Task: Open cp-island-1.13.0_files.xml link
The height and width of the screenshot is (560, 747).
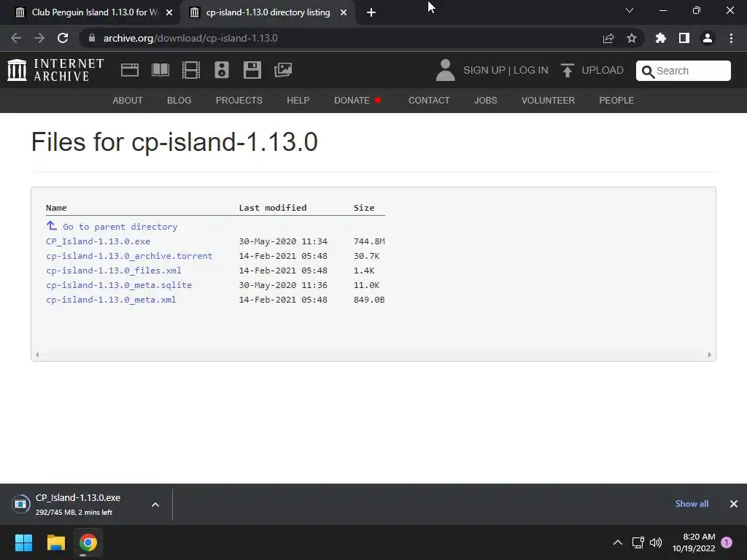Action: (113, 271)
